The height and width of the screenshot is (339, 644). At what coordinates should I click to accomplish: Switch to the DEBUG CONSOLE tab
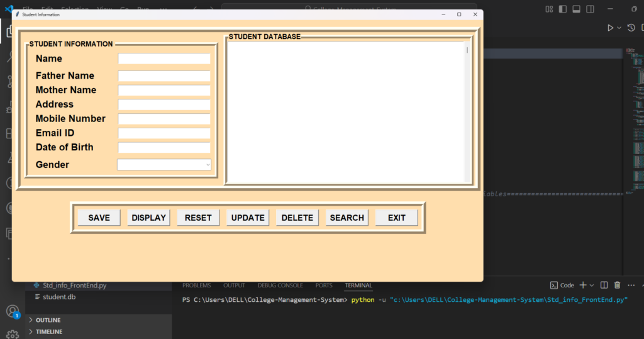pyautogui.click(x=280, y=285)
